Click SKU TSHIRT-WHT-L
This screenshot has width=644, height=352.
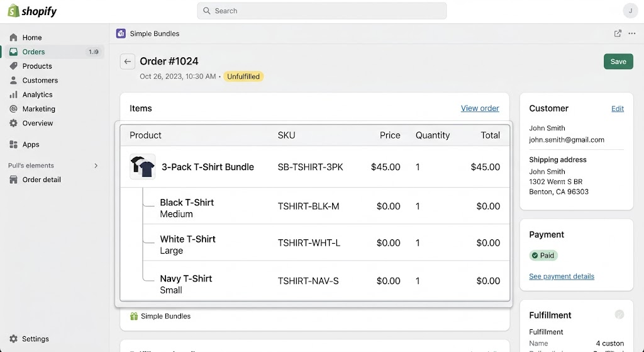[309, 242]
